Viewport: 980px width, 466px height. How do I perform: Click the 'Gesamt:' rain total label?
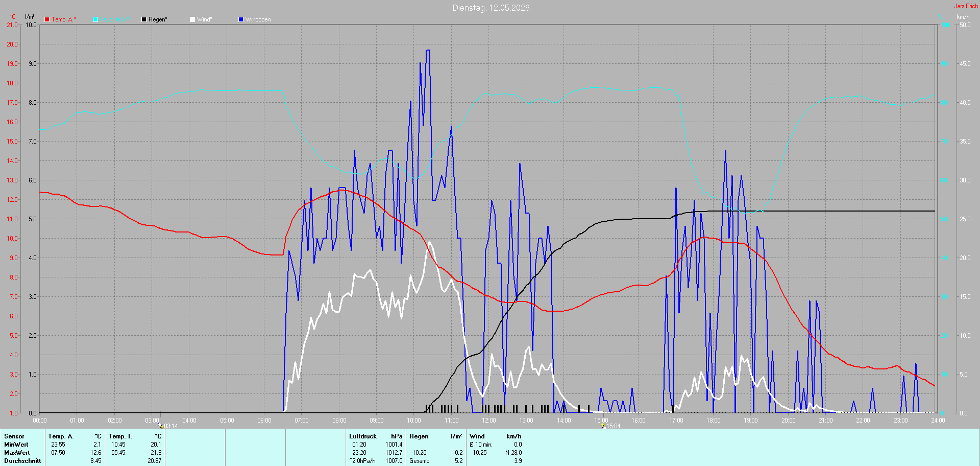point(420,461)
